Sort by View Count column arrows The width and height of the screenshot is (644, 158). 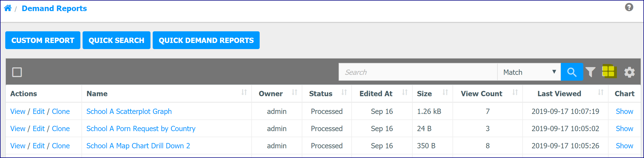pyautogui.click(x=515, y=92)
